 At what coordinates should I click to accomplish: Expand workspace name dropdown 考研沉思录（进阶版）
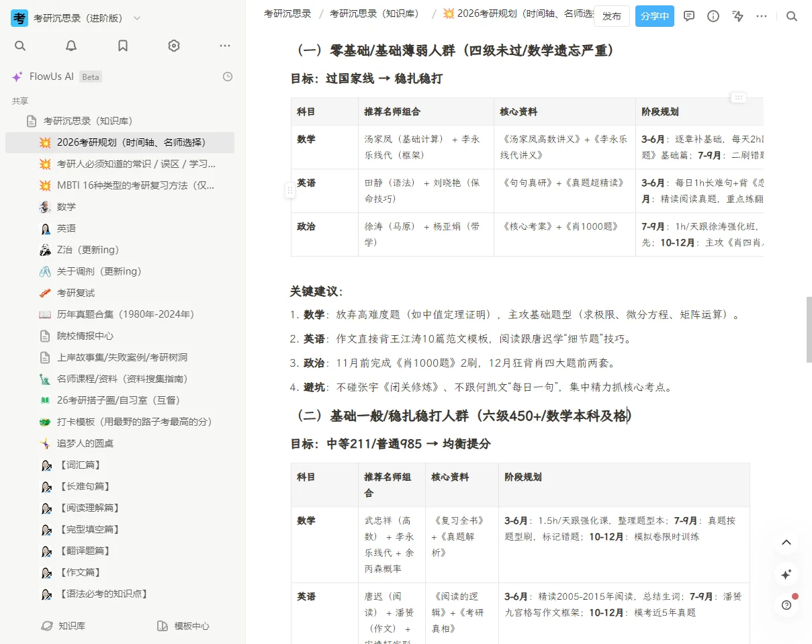pyautogui.click(x=137, y=19)
